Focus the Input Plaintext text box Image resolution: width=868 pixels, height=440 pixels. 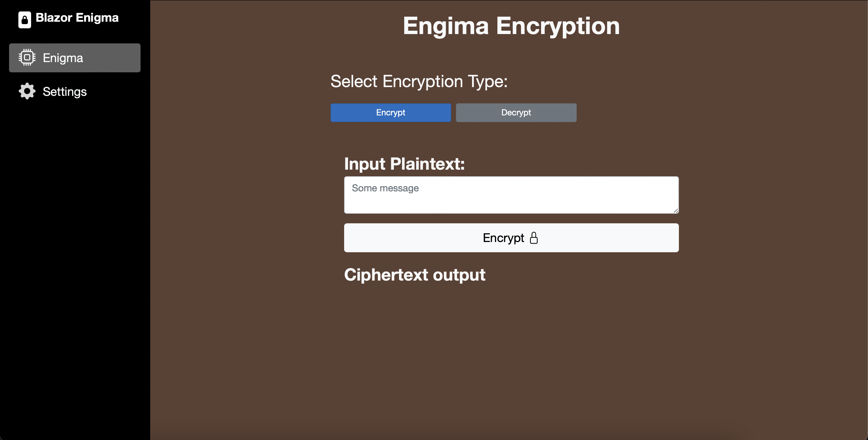[x=511, y=199]
